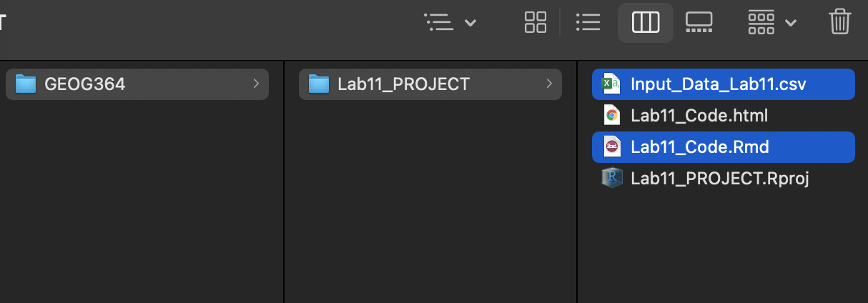868x303 pixels.
Task: Switch to gallery view
Action: (x=699, y=22)
